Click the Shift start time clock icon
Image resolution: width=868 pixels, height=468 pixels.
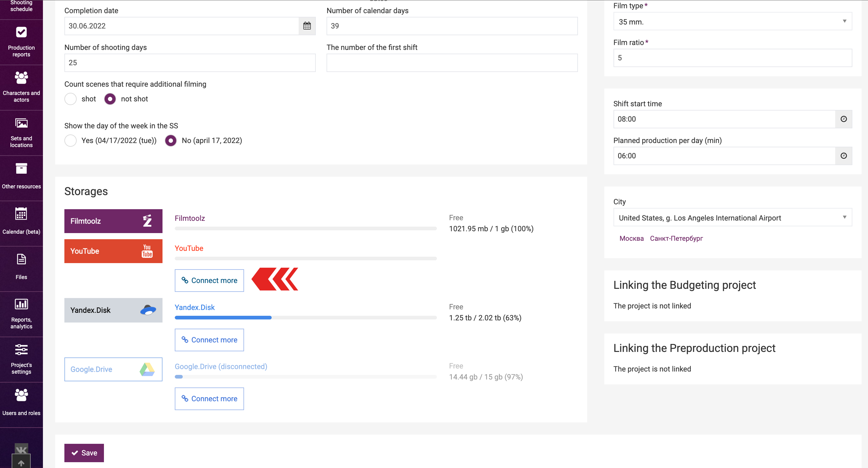coord(843,119)
